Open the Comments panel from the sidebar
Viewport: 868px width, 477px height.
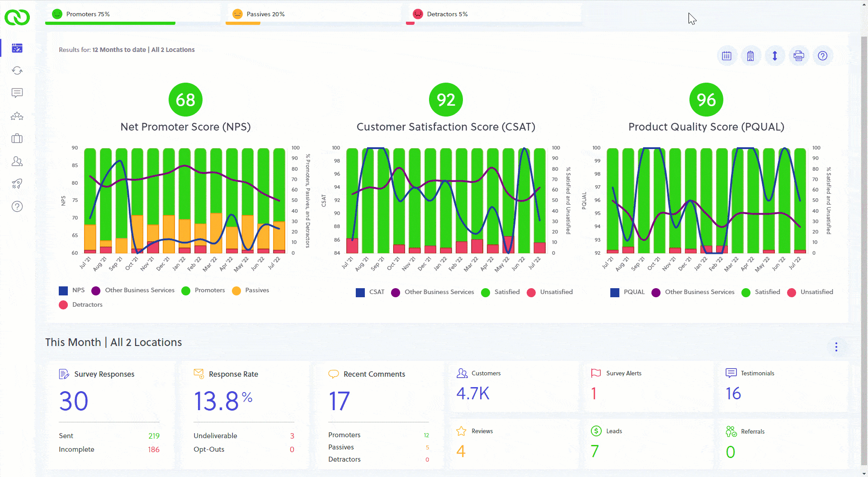pos(17,93)
